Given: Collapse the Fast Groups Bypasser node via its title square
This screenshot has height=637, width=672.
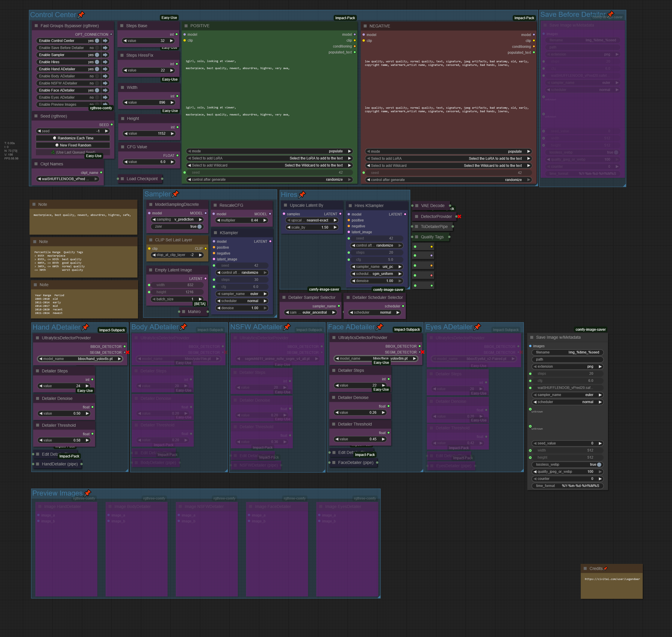Looking at the screenshot, I should 36,25.
